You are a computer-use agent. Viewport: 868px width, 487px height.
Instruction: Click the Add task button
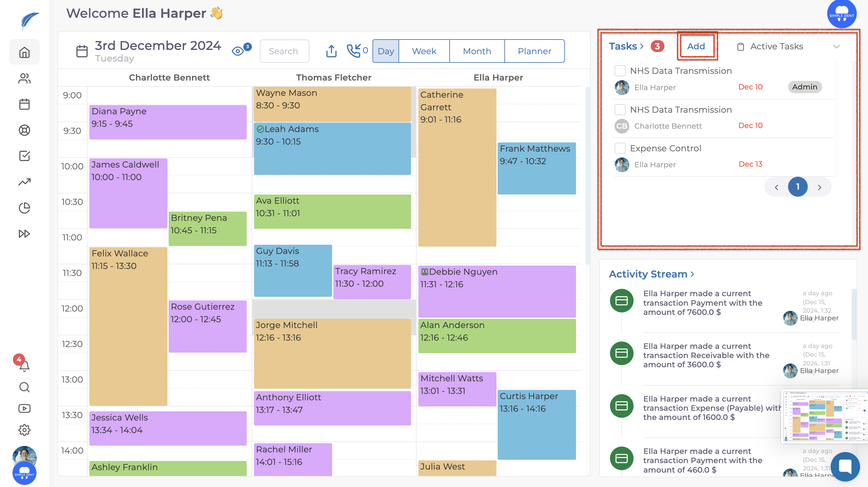tap(696, 46)
